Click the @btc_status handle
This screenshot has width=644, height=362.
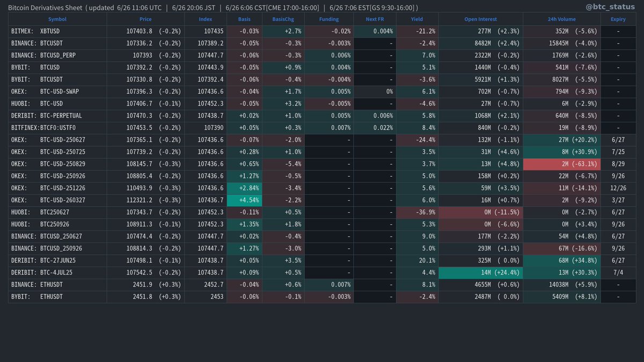[x=611, y=7]
